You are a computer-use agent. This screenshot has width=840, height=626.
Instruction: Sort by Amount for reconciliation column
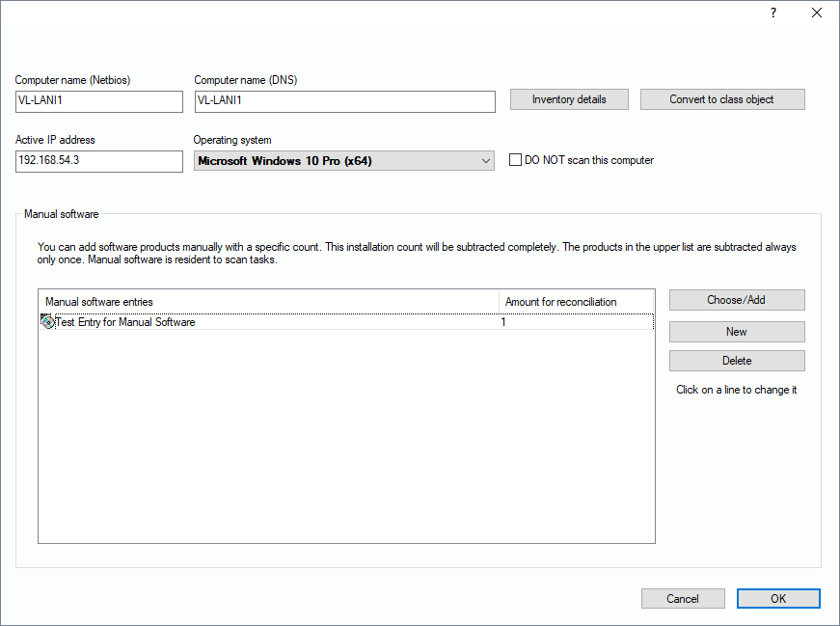[x=576, y=302]
